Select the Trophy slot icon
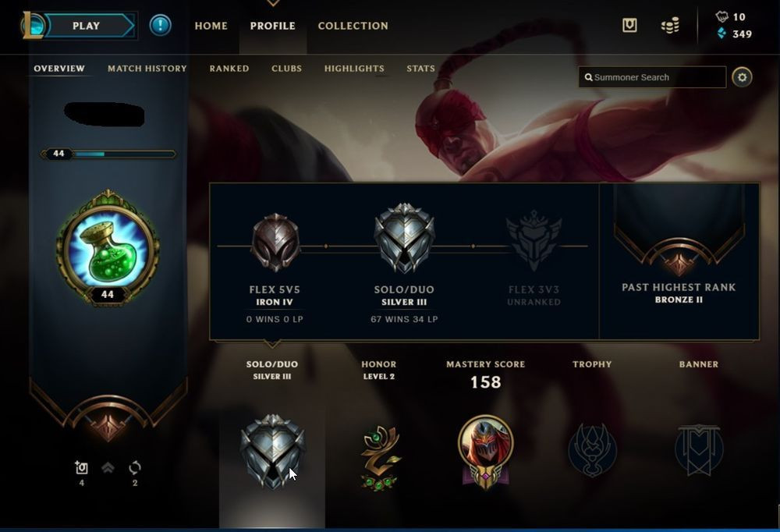 (592, 450)
